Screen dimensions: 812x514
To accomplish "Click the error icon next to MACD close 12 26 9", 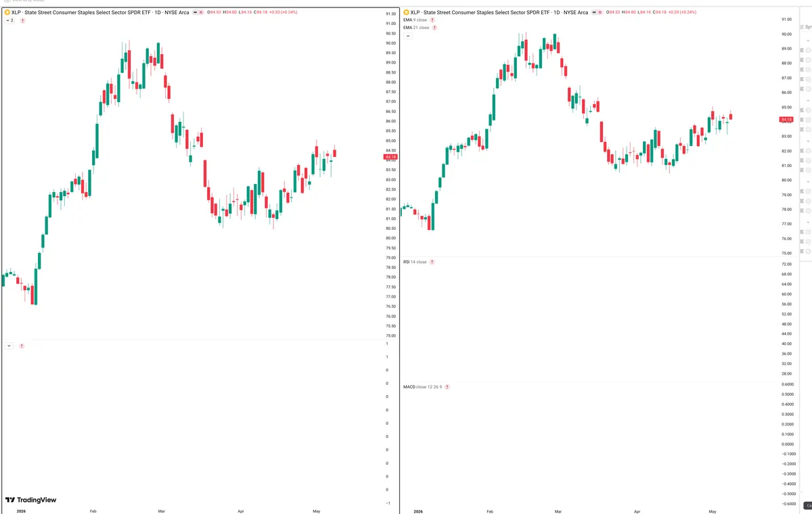I will [447, 387].
